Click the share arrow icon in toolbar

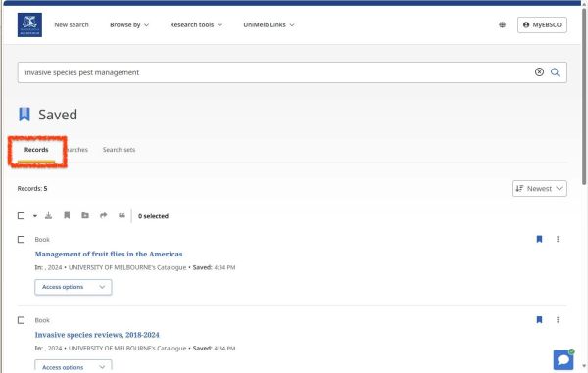tap(104, 215)
